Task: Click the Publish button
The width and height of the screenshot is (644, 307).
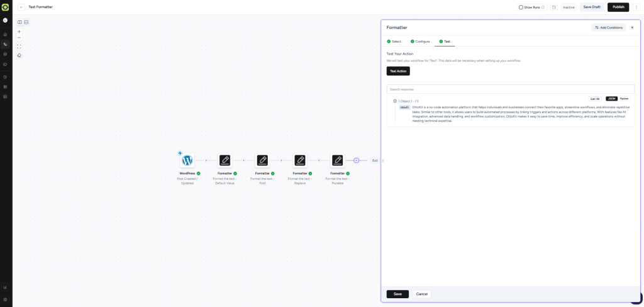Action: point(618,7)
